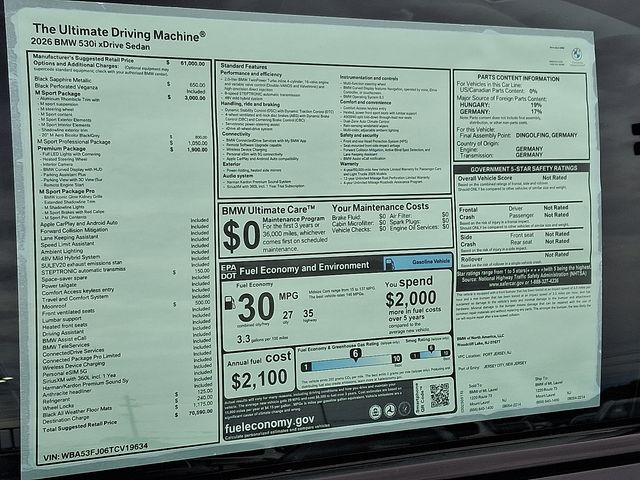Click 'Standard Features' heading
Viewport: 640px width, 480px height.
(x=244, y=66)
